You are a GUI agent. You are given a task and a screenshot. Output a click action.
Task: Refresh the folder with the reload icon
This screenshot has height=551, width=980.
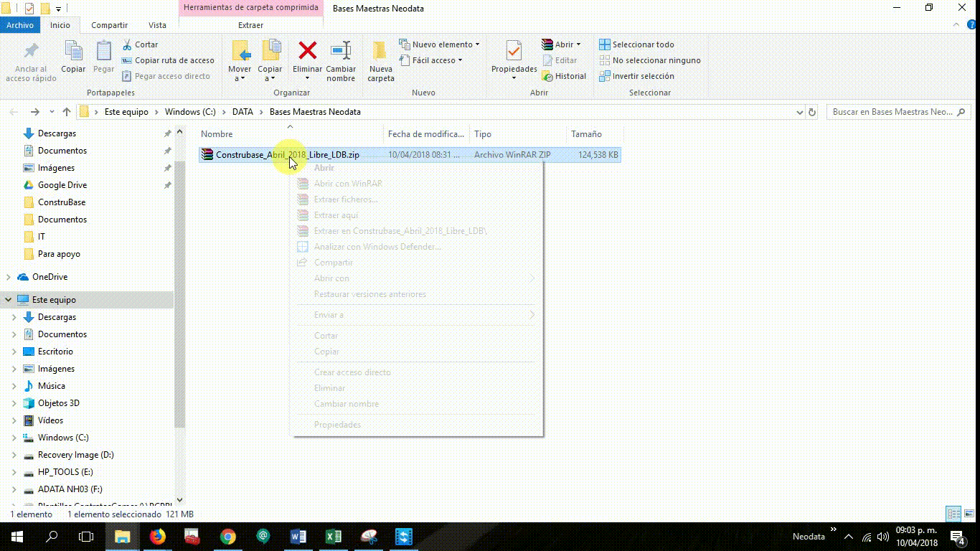812,112
